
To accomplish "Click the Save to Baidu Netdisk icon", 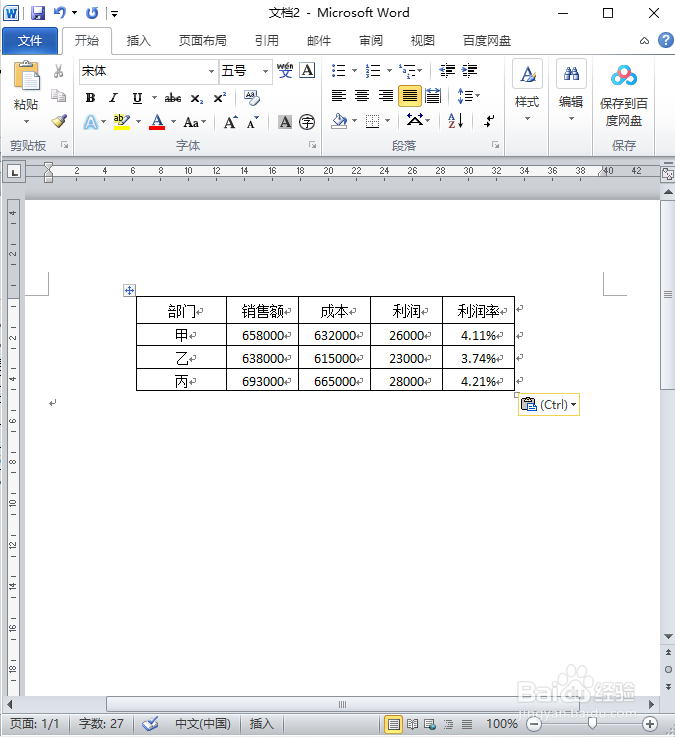I will click(624, 76).
